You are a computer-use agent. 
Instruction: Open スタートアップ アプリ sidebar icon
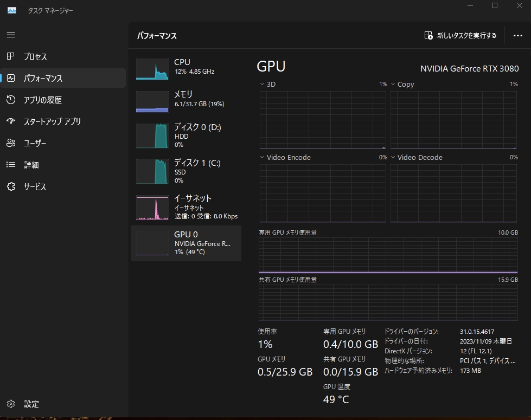pos(11,121)
